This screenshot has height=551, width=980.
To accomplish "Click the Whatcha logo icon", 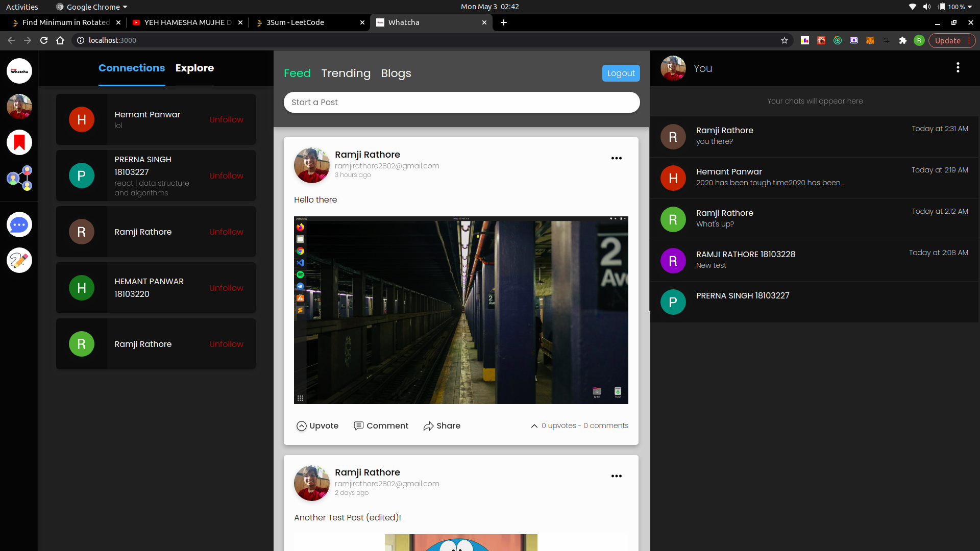I will [x=19, y=71].
